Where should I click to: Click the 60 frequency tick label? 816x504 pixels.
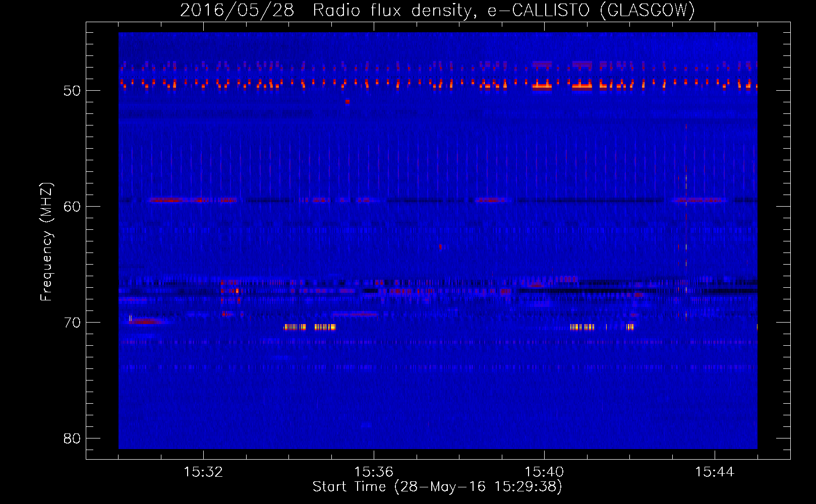pos(72,207)
